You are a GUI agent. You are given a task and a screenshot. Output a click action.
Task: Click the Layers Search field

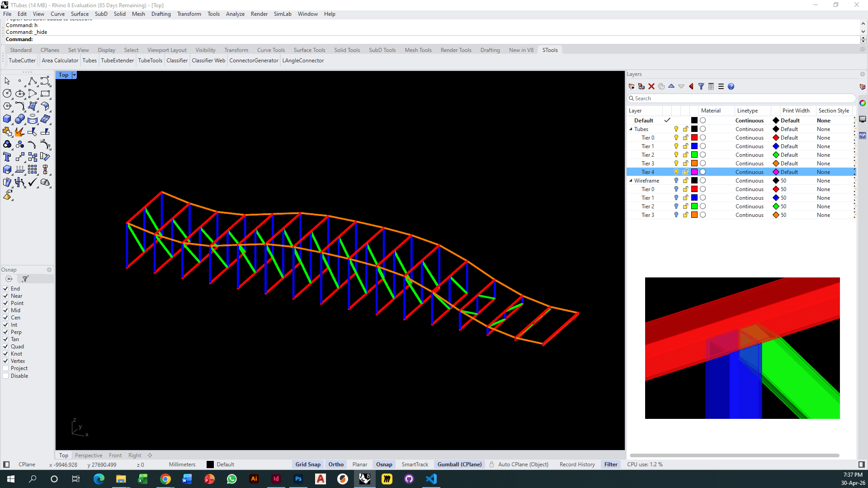[x=741, y=99]
